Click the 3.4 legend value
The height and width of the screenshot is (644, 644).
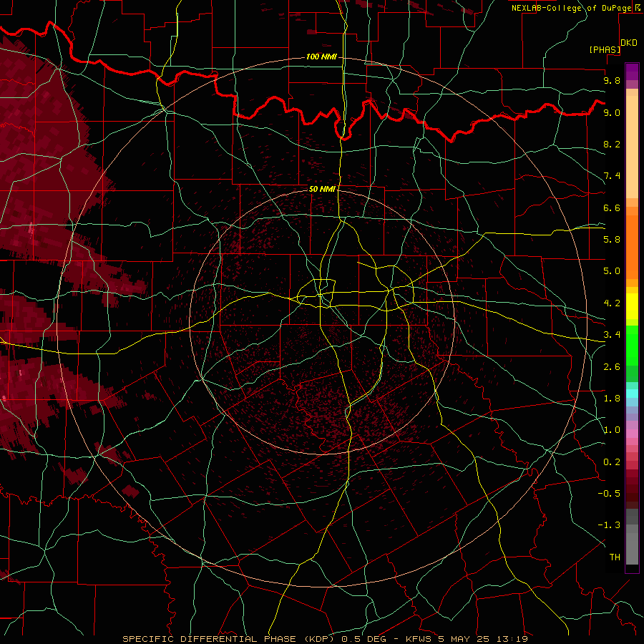click(612, 335)
